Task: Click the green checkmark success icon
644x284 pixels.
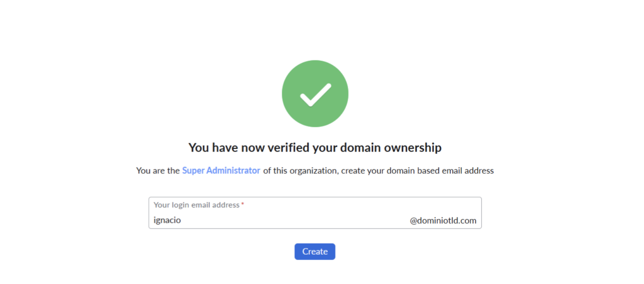Action: pyautogui.click(x=315, y=93)
